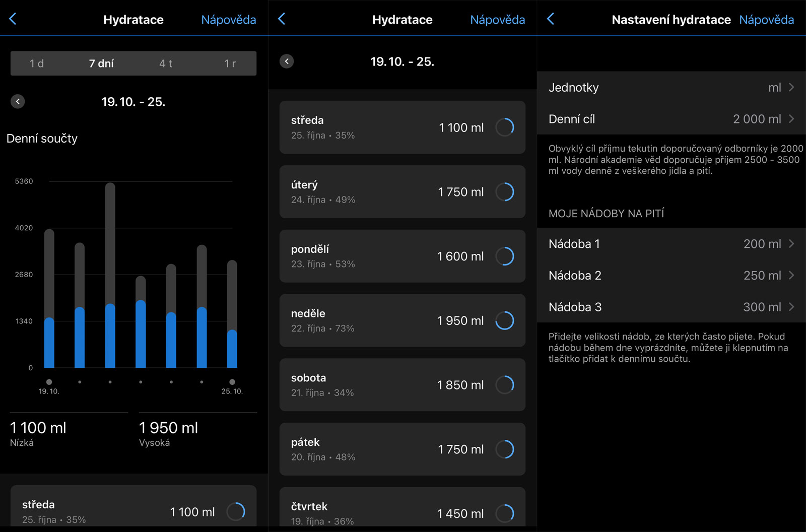Open the středa 25. října entry in list
806x532 pixels.
(402, 127)
